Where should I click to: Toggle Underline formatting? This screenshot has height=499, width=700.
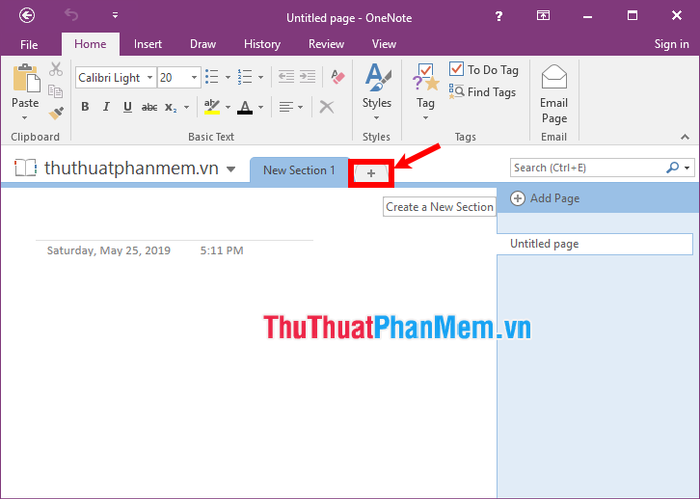pyautogui.click(x=128, y=107)
